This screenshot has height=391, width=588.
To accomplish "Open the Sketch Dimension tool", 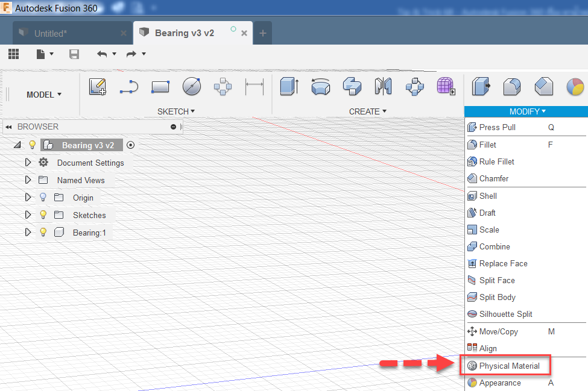I will pyautogui.click(x=254, y=86).
